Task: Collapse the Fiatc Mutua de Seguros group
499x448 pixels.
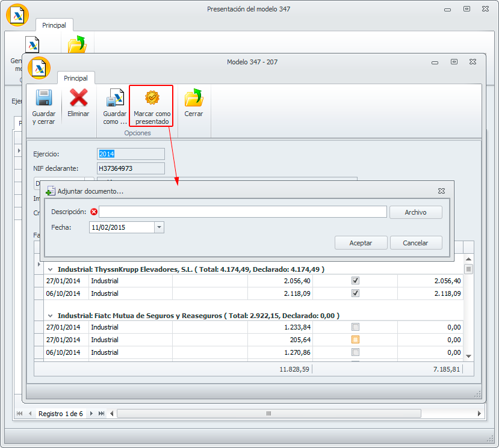Action: pos(51,316)
